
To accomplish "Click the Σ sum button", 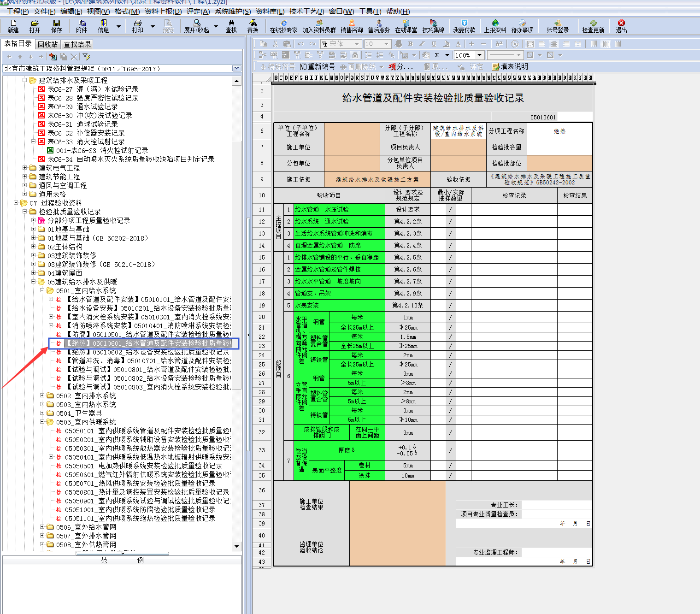I will coord(437,55).
